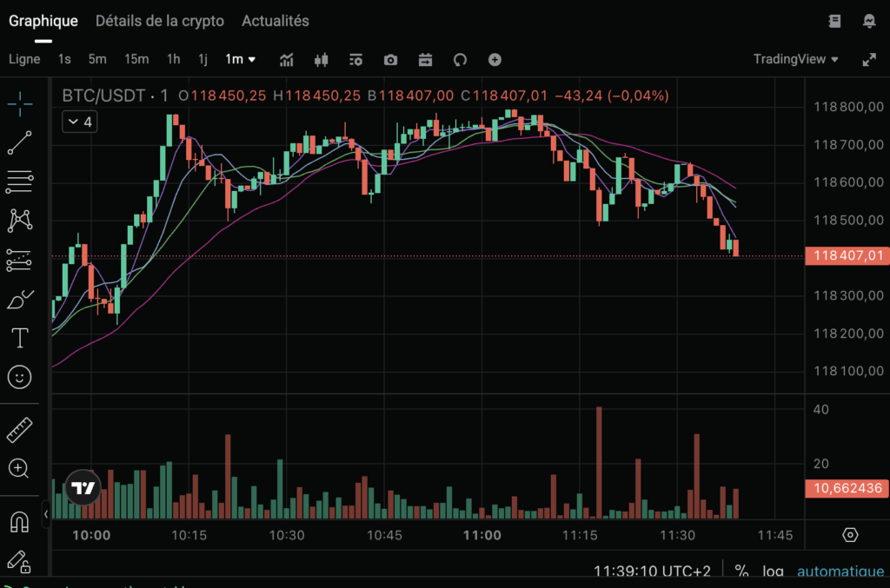Select the text annotation tool
Viewport: 890px width, 588px height.
[19, 339]
